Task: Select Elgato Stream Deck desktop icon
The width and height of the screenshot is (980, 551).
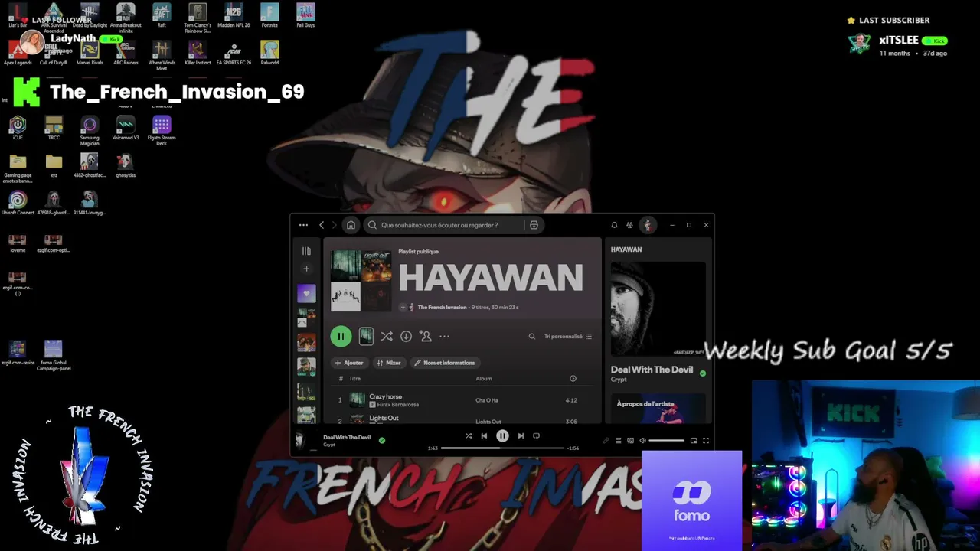Action: [x=162, y=131]
